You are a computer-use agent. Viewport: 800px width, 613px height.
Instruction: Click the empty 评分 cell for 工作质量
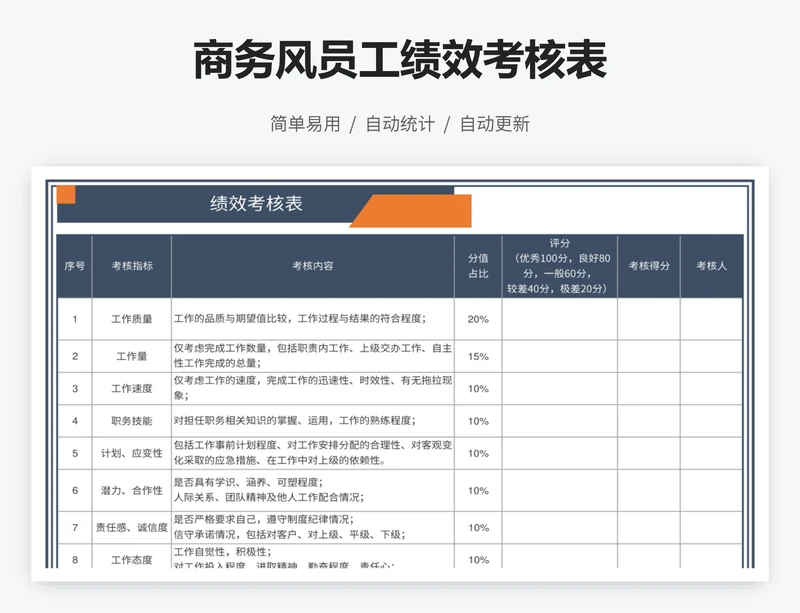(x=560, y=319)
